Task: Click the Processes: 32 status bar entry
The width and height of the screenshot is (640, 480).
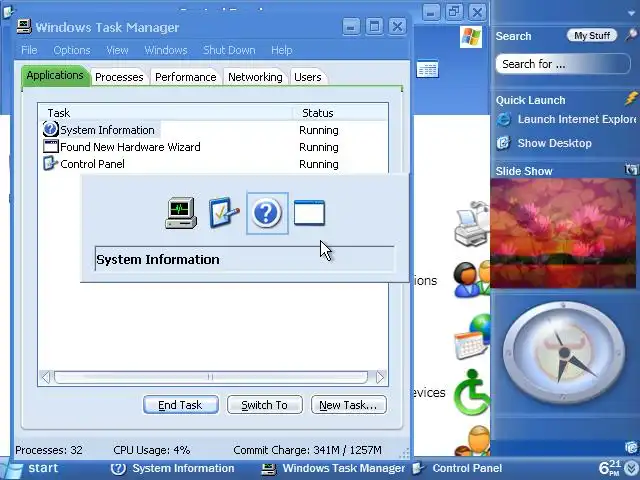Action: pos(49,450)
